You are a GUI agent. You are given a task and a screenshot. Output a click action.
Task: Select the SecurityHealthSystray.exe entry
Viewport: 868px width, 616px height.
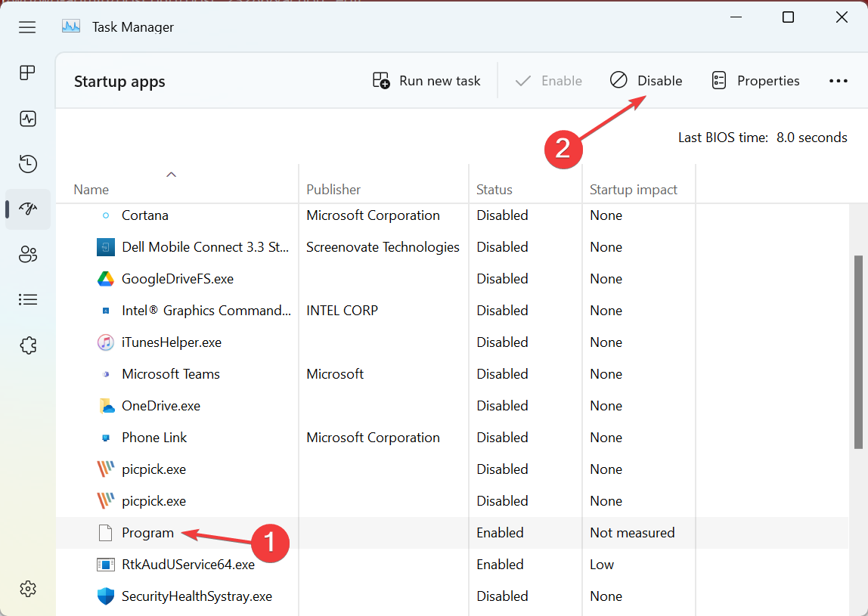pos(197,596)
